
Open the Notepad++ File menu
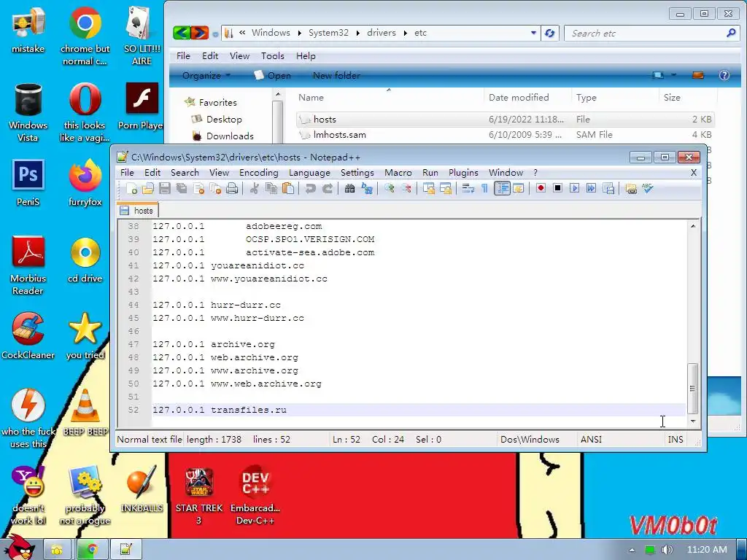coord(127,173)
